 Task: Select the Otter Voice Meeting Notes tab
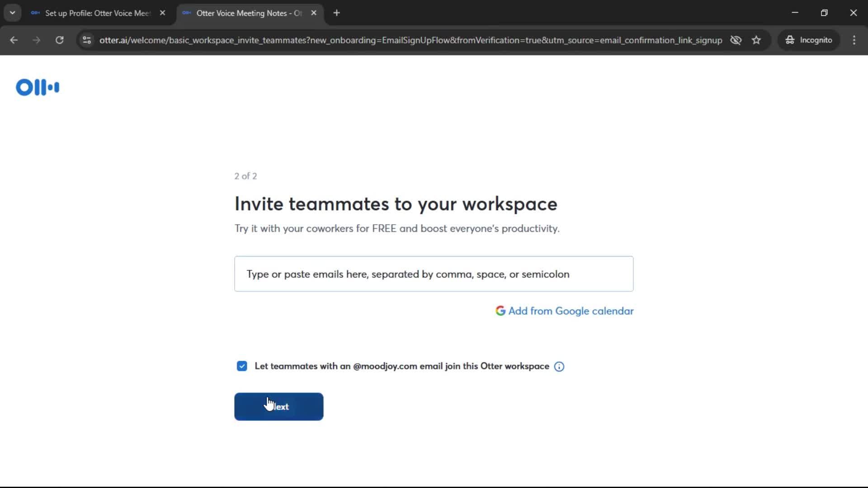tap(249, 13)
